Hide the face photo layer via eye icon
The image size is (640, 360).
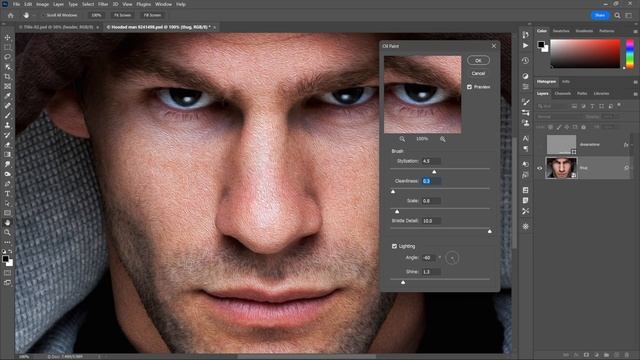coord(540,168)
